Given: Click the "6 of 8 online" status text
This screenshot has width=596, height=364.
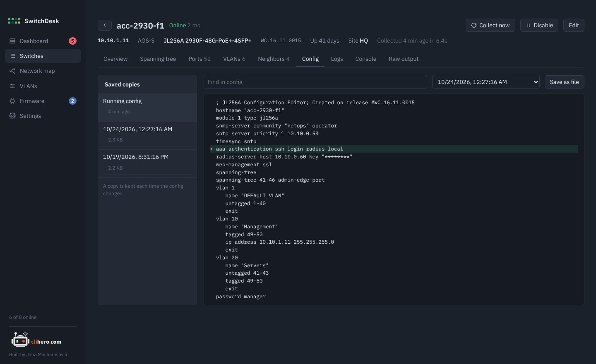Looking at the screenshot, I should (23, 317).
